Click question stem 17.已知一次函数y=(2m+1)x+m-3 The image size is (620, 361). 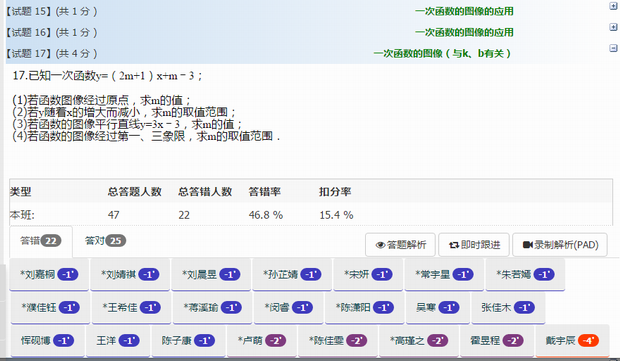108,76
